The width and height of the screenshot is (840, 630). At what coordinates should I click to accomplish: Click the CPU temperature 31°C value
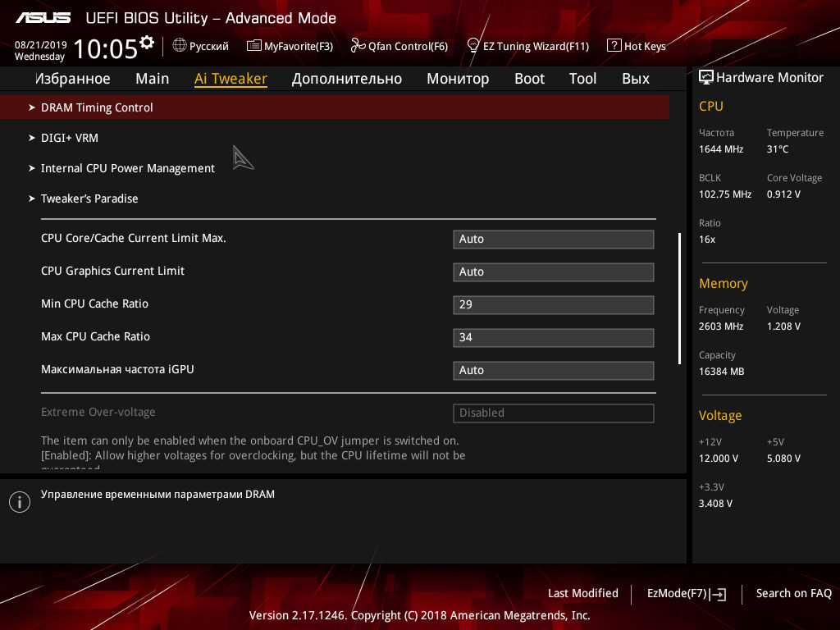[778, 149]
